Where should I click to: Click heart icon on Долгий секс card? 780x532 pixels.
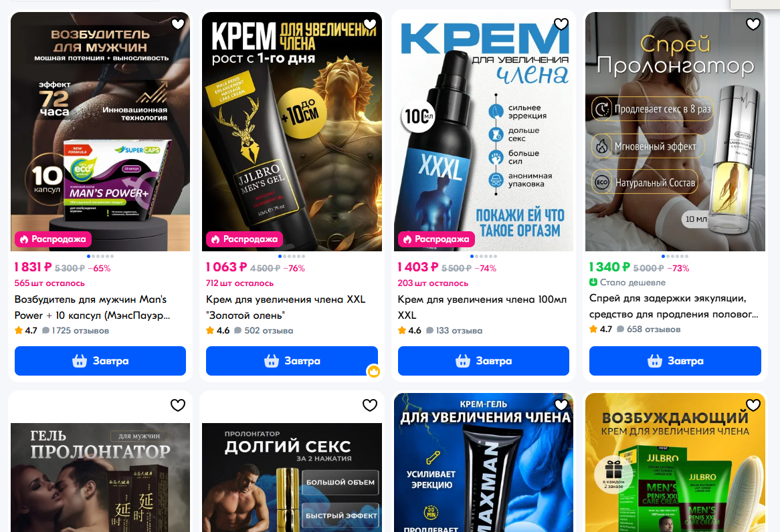pyautogui.click(x=370, y=405)
